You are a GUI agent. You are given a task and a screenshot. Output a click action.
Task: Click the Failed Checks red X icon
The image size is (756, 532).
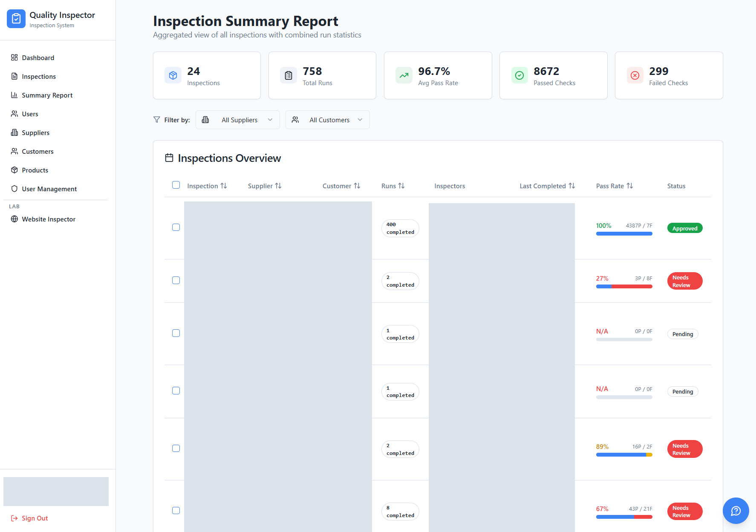[635, 75]
